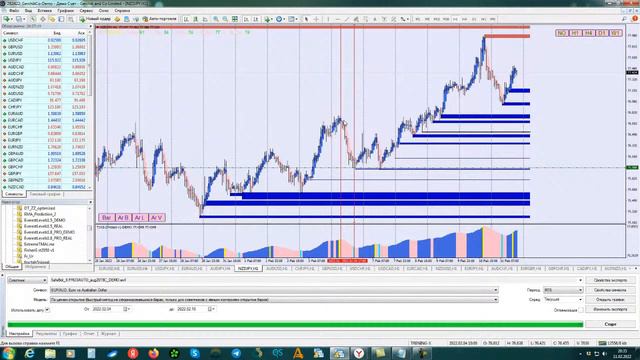Select ExtremeTMALine in Navigator tree

point(39,244)
